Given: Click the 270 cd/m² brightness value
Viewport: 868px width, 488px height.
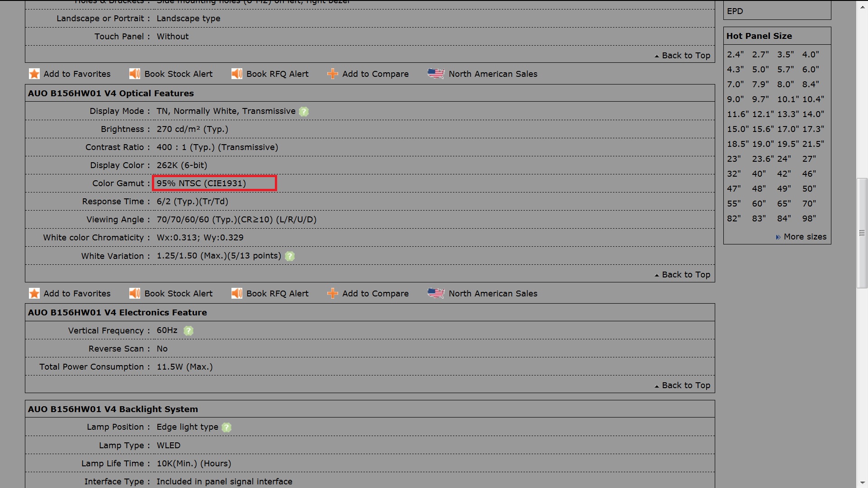Looking at the screenshot, I should click(x=193, y=129).
